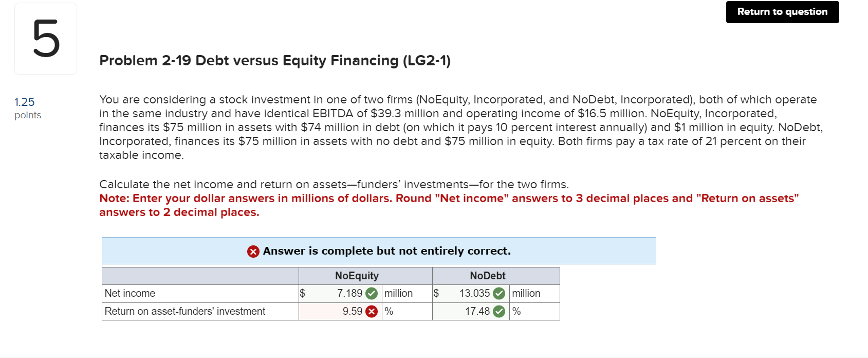Click the Return to question button

(782, 11)
